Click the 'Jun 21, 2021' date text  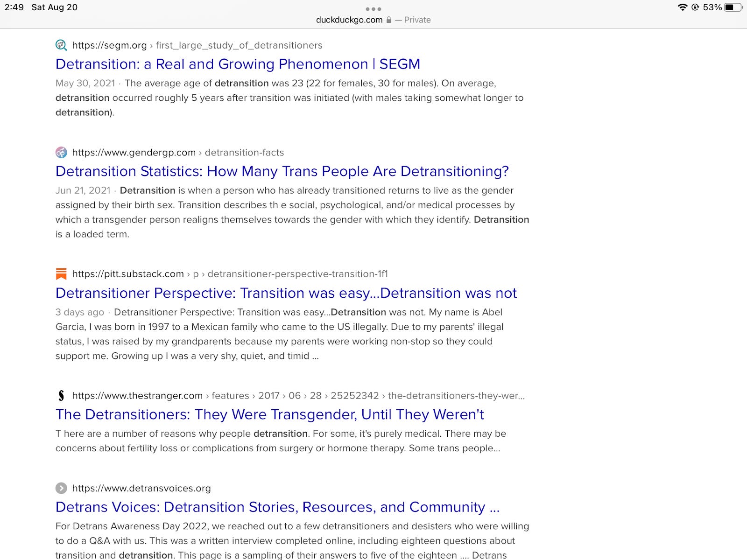[x=83, y=190]
